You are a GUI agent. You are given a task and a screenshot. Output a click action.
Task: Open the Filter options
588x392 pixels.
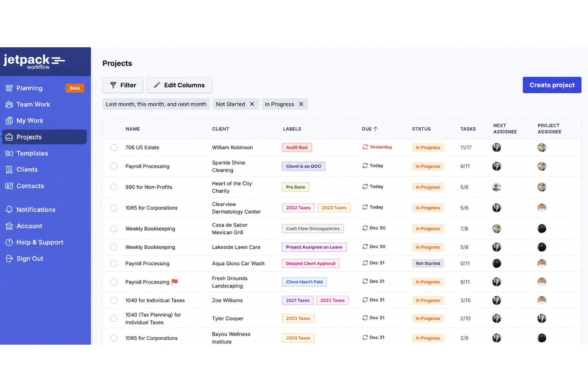click(x=123, y=85)
